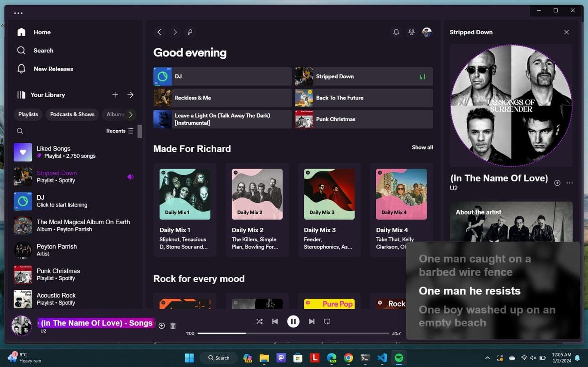Click Show all for Made For Richard
Image resolution: width=588 pixels, height=367 pixels.
point(422,147)
